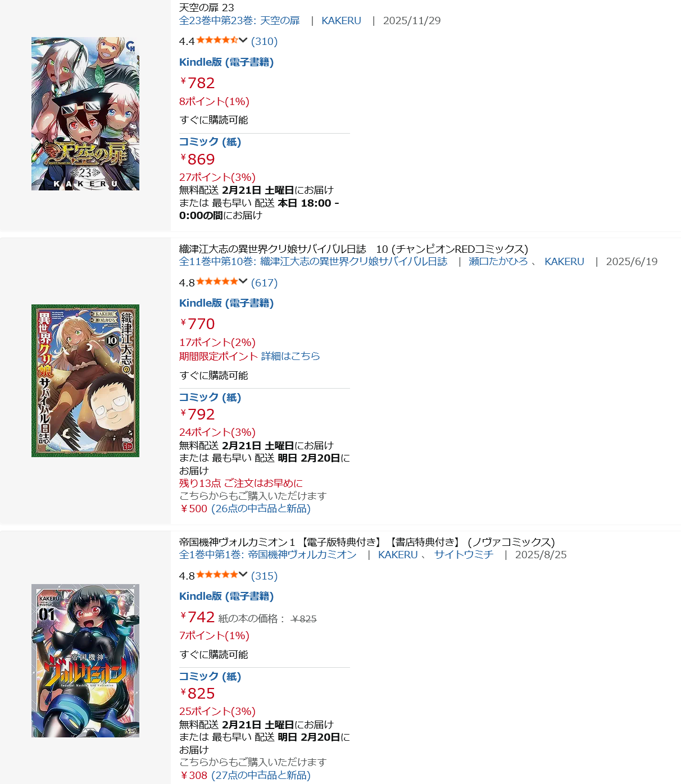The image size is (681, 784).
Task: Open the 天空の扉 23 cover thumbnail
Action: tap(85, 114)
